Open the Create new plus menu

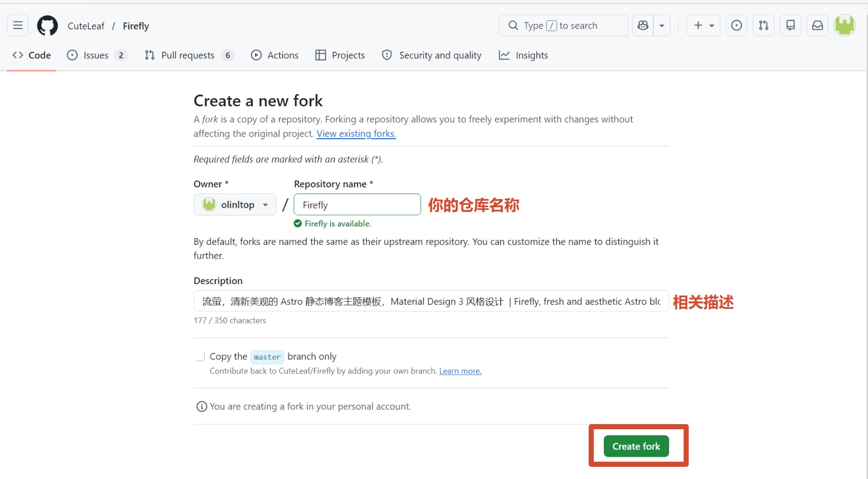point(703,25)
